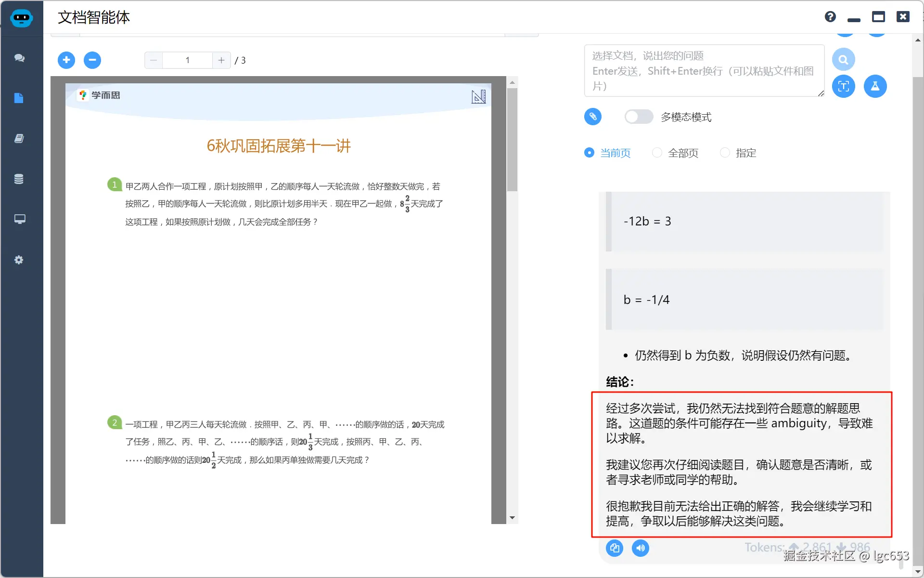Image resolution: width=924 pixels, height=578 pixels.
Task: Open the help question mark icon
Action: 830,17
